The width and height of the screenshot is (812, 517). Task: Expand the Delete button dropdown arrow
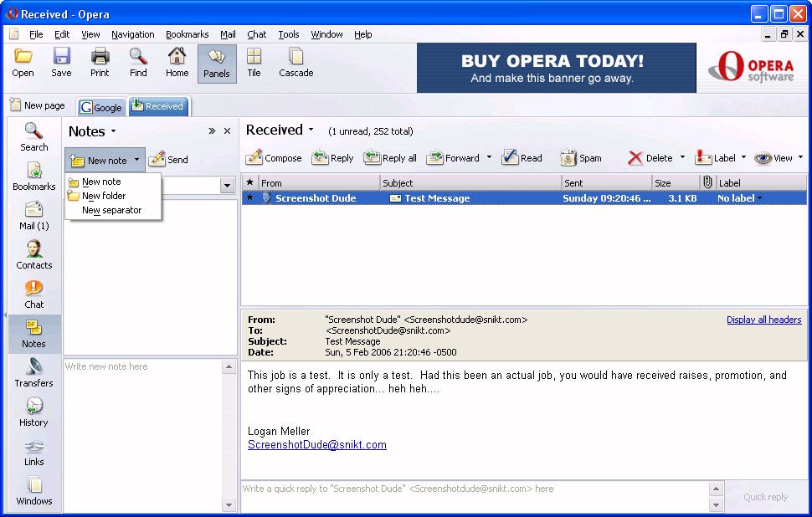pyautogui.click(x=682, y=157)
